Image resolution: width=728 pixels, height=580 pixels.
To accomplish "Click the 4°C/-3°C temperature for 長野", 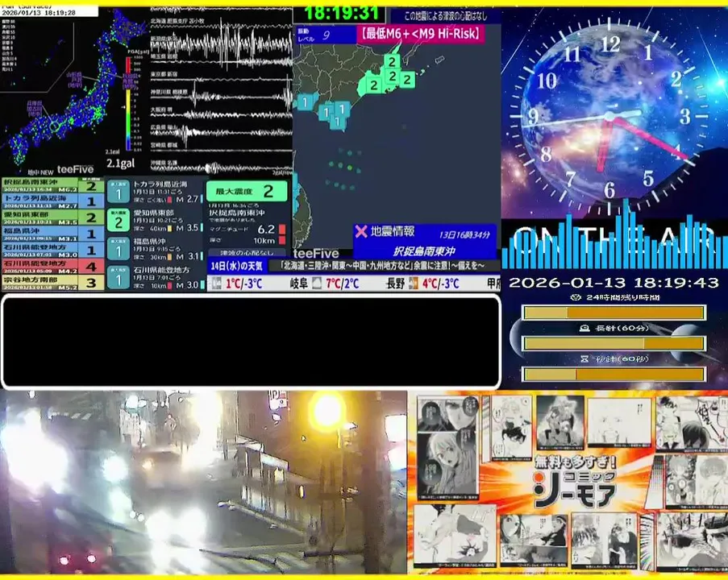I will [440, 283].
